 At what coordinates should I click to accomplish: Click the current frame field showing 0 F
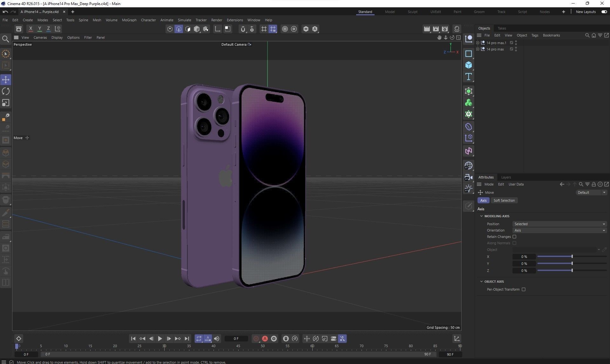[x=236, y=339]
